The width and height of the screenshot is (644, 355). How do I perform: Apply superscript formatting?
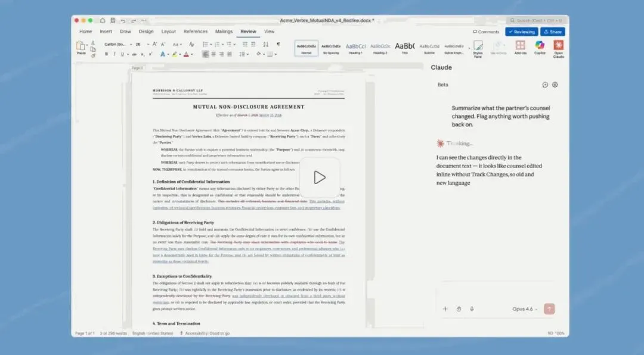tap(150, 54)
